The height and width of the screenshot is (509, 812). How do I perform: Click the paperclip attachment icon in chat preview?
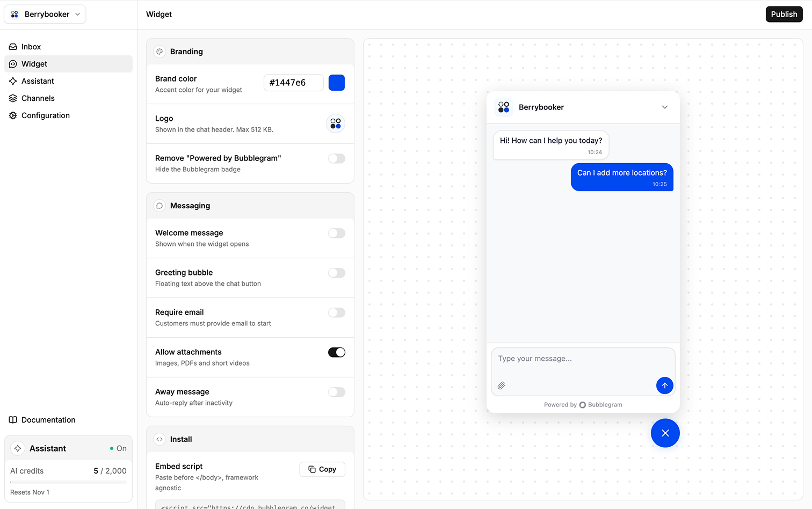(x=501, y=386)
